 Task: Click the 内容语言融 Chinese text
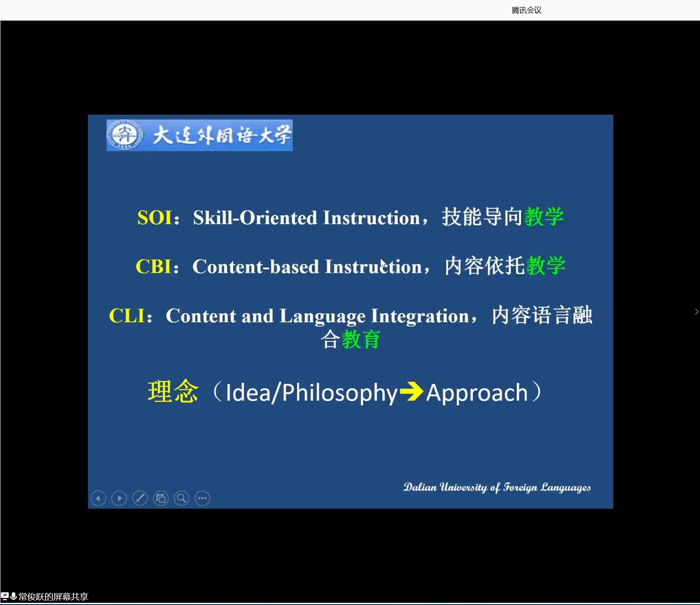(x=542, y=315)
